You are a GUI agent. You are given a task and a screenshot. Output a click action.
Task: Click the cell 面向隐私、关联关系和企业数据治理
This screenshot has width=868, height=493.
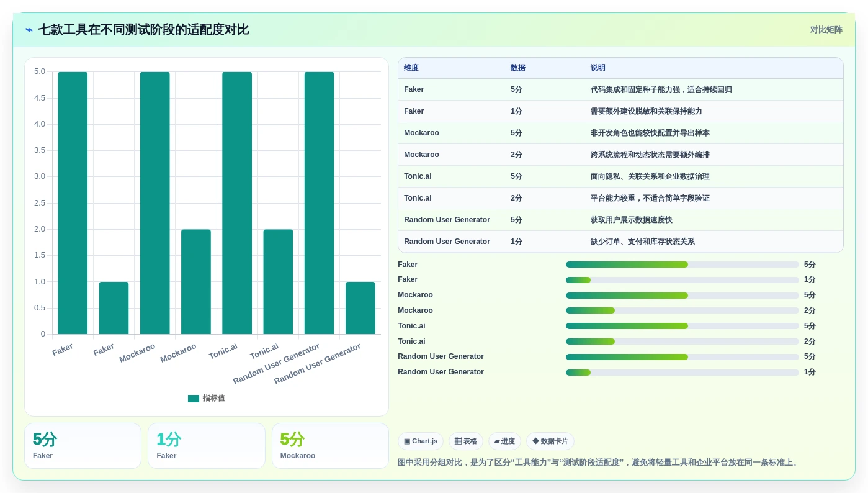point(650,176)
